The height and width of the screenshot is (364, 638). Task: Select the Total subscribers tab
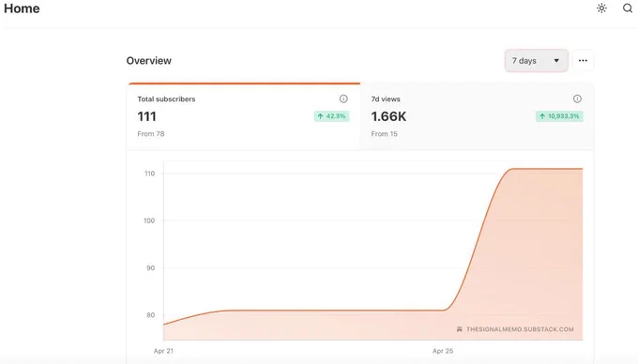pyautogui.click(x=243, y=116)
